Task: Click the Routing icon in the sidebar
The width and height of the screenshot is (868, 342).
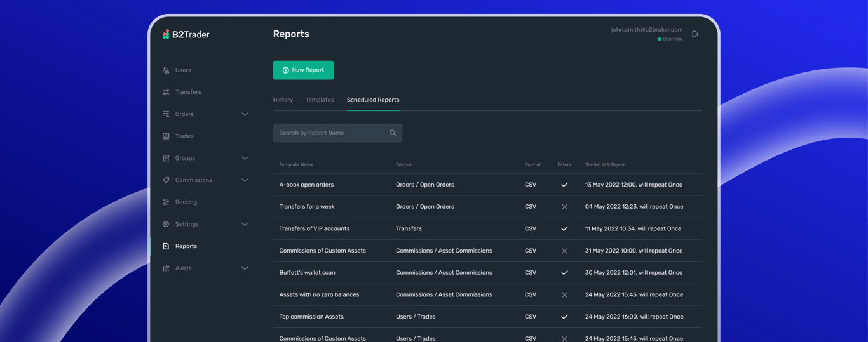Action: [166, 202]
